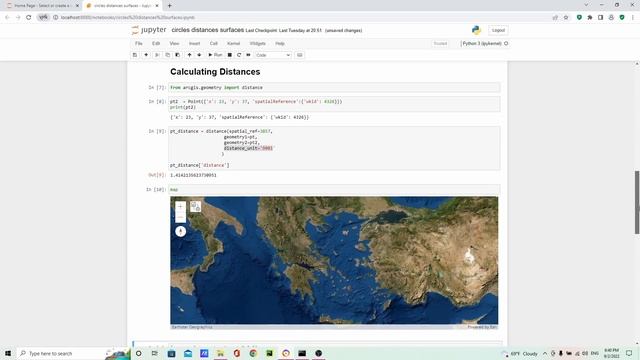
Task: Save the notebook with the save icon
Action: point(135,55)
